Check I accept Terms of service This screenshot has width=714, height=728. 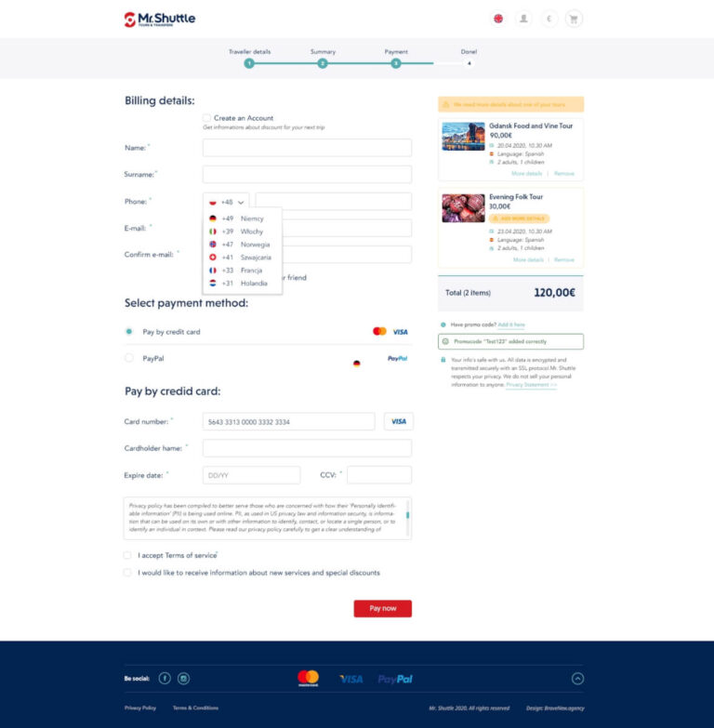pyautogui.click(x=127, y=555)
